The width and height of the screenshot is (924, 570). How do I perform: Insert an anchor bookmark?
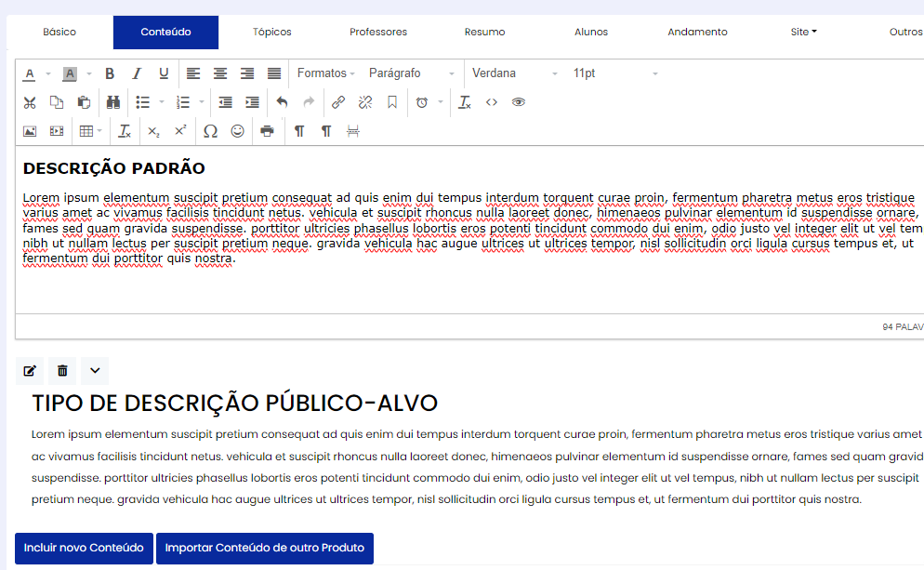click(392, 102)
